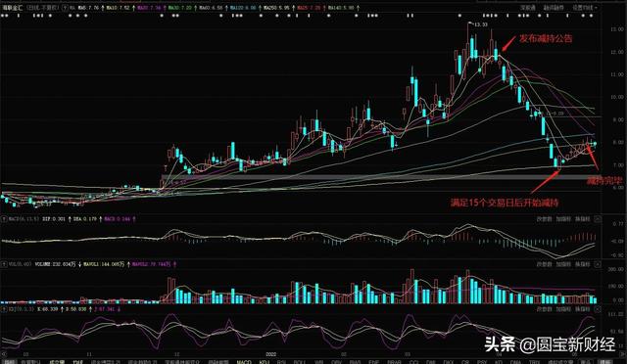
Task: Click 换指标 in the VOL pane
Action: click(x=582, y=264)
